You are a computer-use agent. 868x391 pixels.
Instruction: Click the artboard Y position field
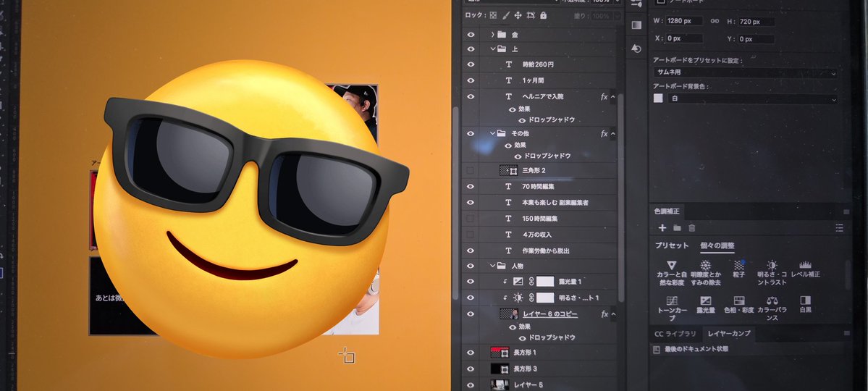tap(756, 39)
